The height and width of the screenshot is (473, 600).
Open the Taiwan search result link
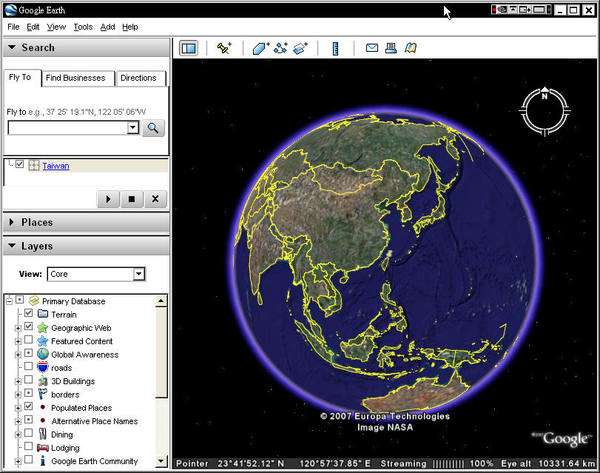[x=56, y=166]
